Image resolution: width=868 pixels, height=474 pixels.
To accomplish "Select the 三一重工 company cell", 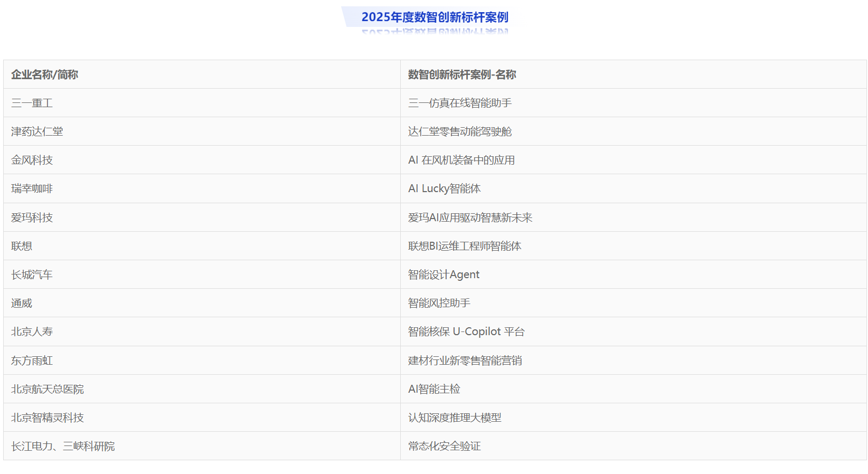I will click(32, 103).
